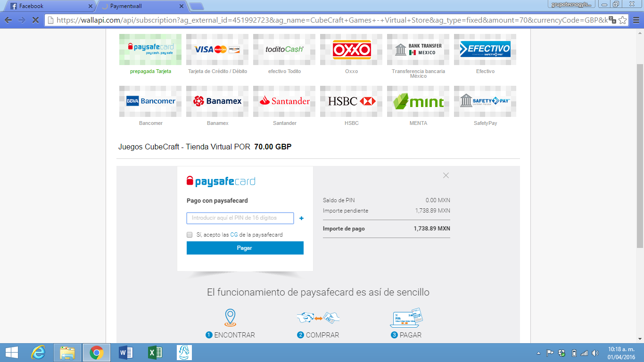Close the Facebook tab

point(90,6)
